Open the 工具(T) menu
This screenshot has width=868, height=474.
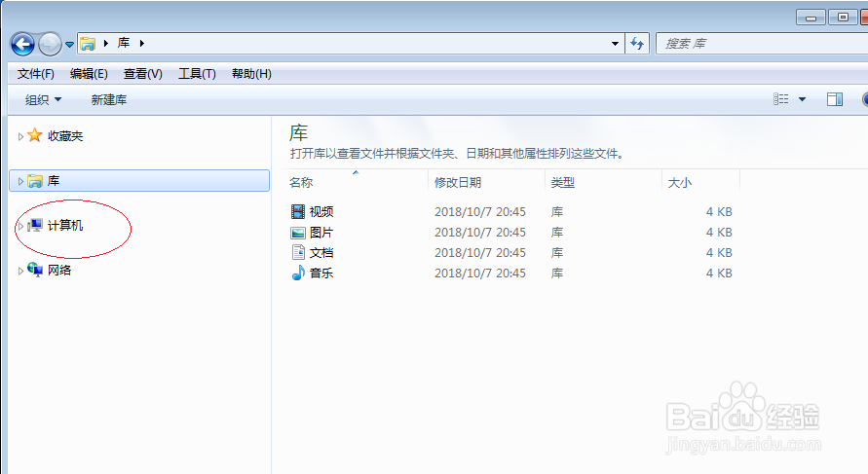pyautogui.click(x=197, y=74)
